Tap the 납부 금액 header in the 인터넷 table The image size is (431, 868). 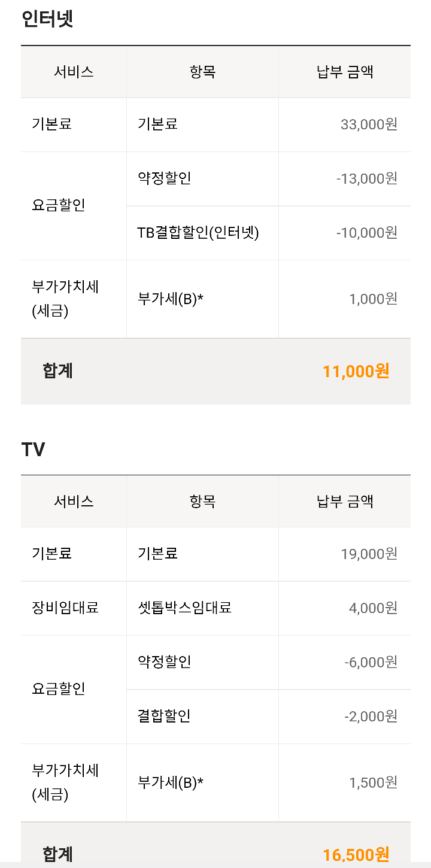(345, 72)
